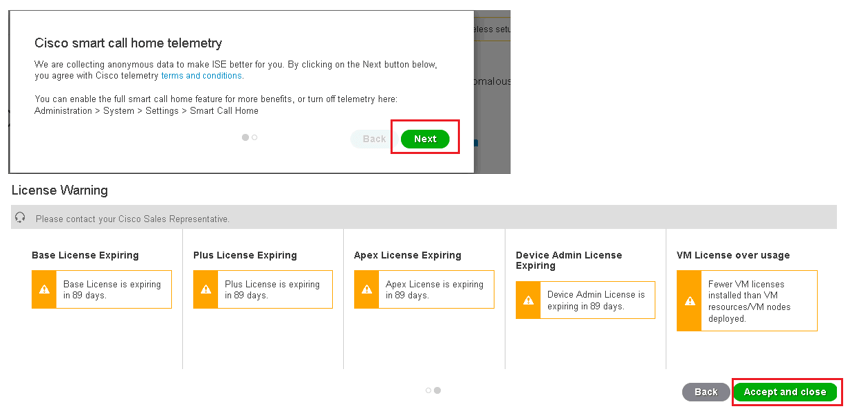This screenshot has width=851, height=415.
Task: Click warning icon on Base License alert
Action: click(45, 290)
